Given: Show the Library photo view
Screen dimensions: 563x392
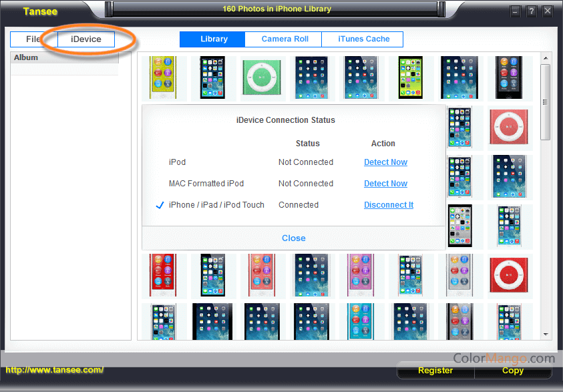Looking at the screenshot, I should point(213,39).
